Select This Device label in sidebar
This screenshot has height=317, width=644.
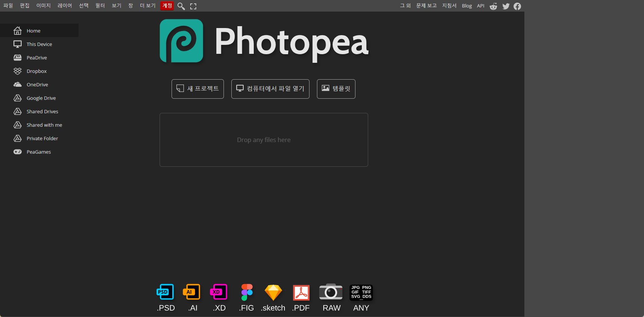click(39, 44)
